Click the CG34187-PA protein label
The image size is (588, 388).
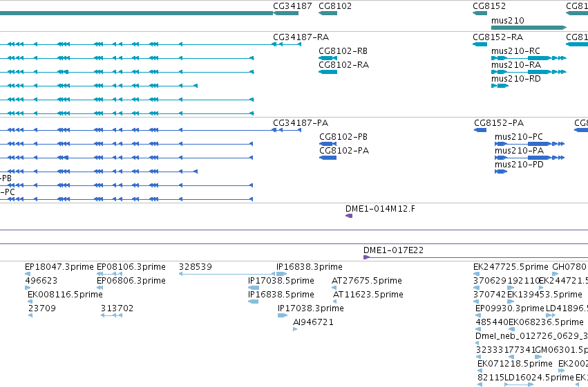(x=301, y=123)
